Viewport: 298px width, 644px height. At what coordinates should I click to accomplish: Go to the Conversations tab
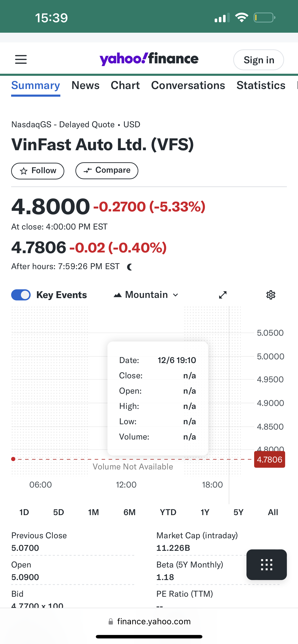[x=188, y=86]
